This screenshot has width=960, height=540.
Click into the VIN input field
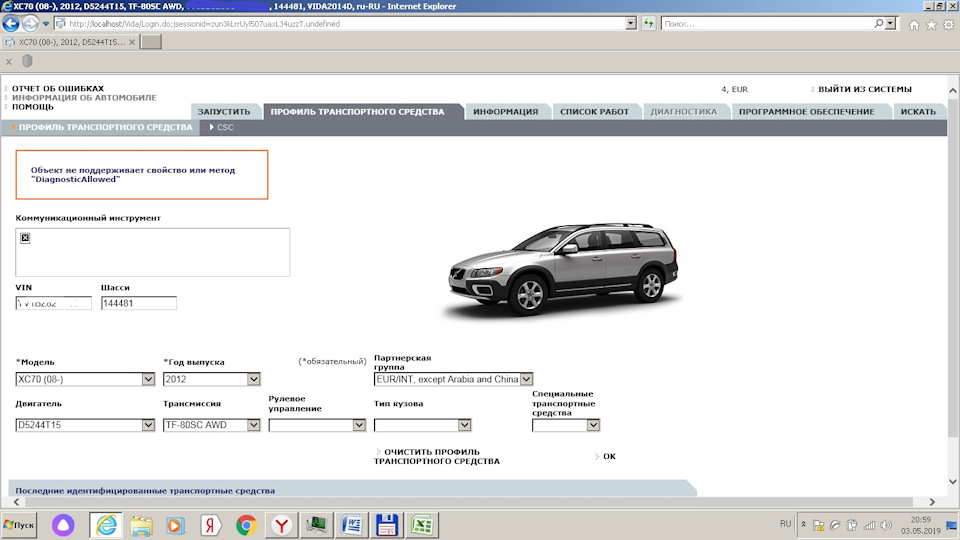[x=53, y=303]
